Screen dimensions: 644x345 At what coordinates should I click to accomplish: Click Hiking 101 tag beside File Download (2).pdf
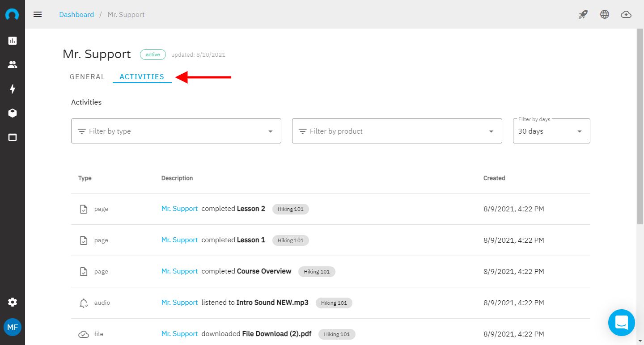coord(337,334)
